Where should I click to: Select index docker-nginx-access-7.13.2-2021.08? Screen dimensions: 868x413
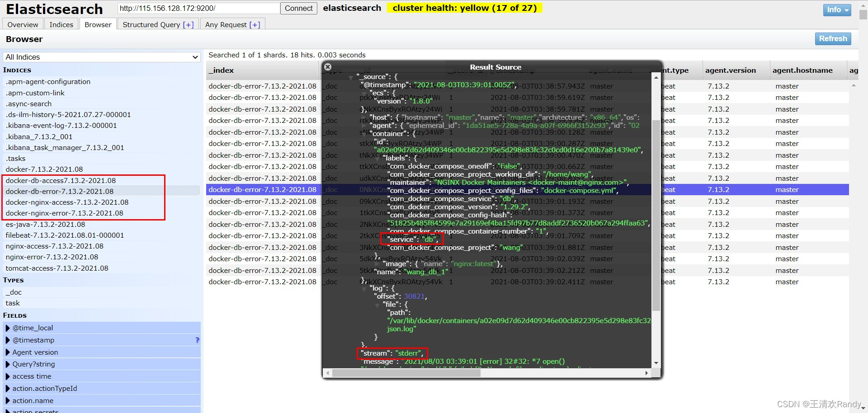pyautogui.click(x=102, y=202)
